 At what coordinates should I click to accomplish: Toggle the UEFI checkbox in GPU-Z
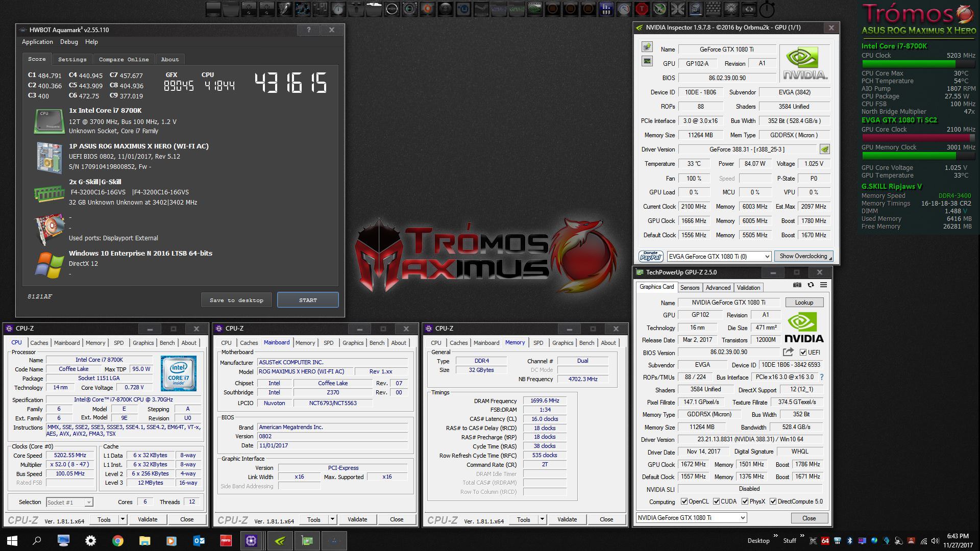(803, 353)
